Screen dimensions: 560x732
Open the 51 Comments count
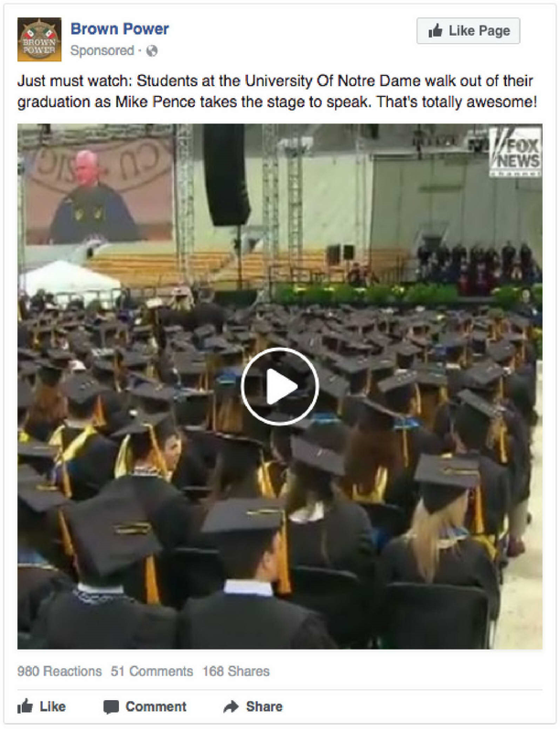point(152,672)
